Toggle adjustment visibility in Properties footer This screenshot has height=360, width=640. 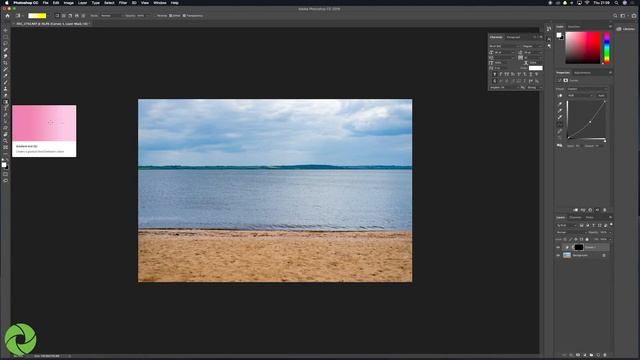tap(598, 210)
